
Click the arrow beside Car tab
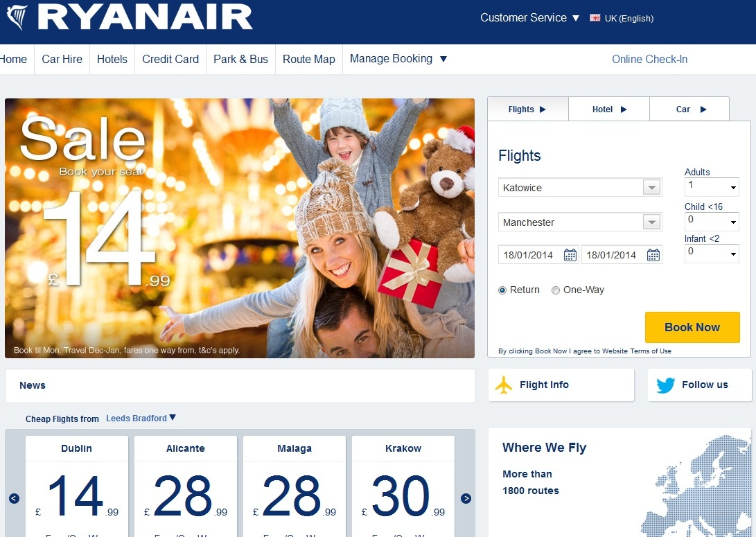(703, 109)
